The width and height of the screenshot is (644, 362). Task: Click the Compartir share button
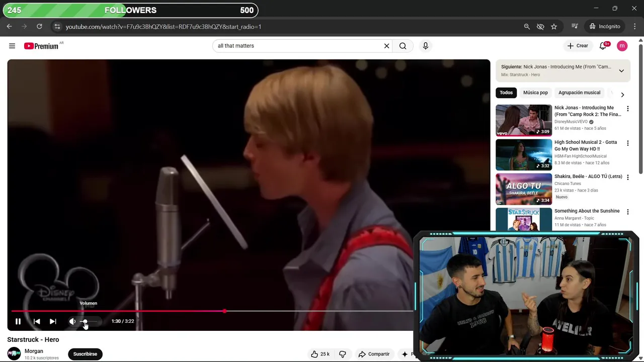click(374, 354)
